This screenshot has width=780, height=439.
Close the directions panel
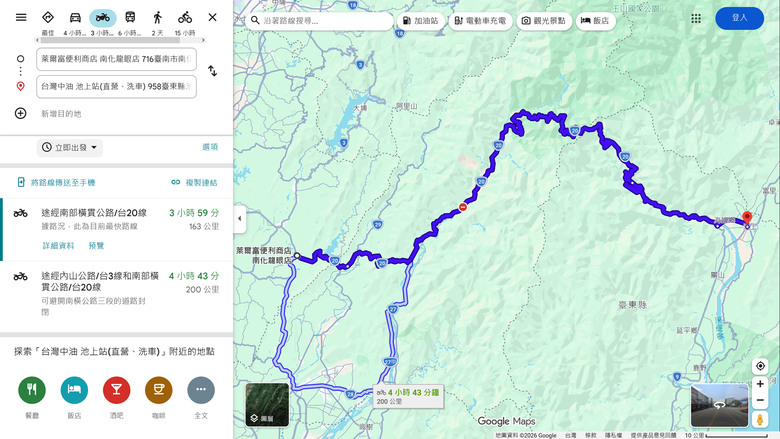coord(212,17)
